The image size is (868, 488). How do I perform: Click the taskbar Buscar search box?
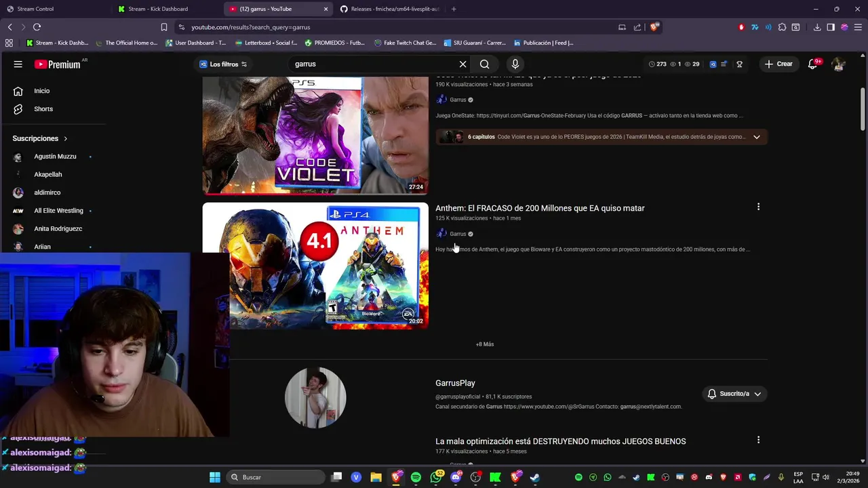tap(275, 477)
